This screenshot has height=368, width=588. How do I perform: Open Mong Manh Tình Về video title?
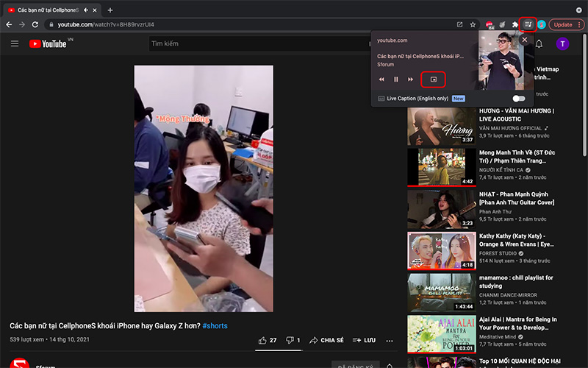click(x=517, y=157)
